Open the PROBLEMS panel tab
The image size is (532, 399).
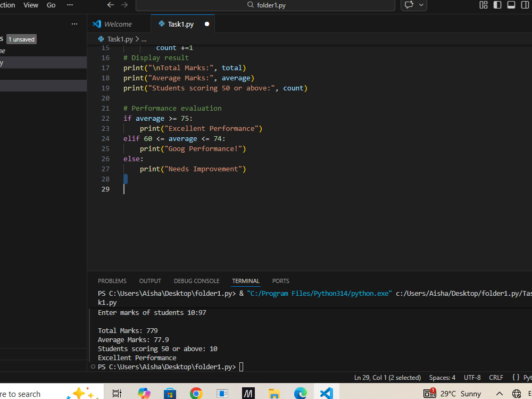tap(112, 281)
